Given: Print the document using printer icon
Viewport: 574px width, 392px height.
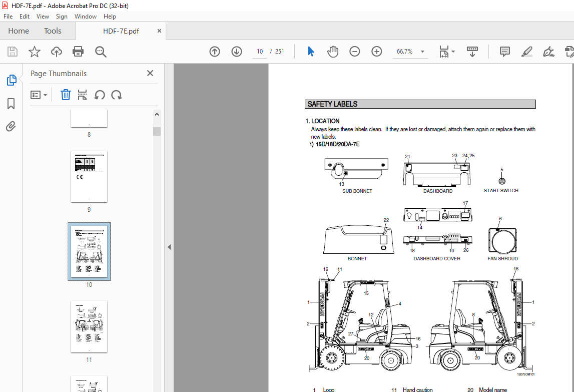Looking at the screenshot, I should (78, 52).
